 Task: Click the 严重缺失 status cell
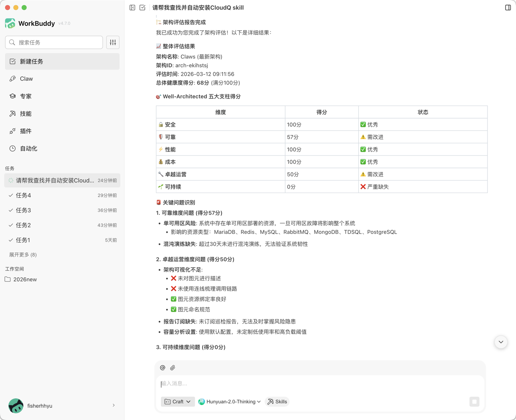(x=423, y=187)
